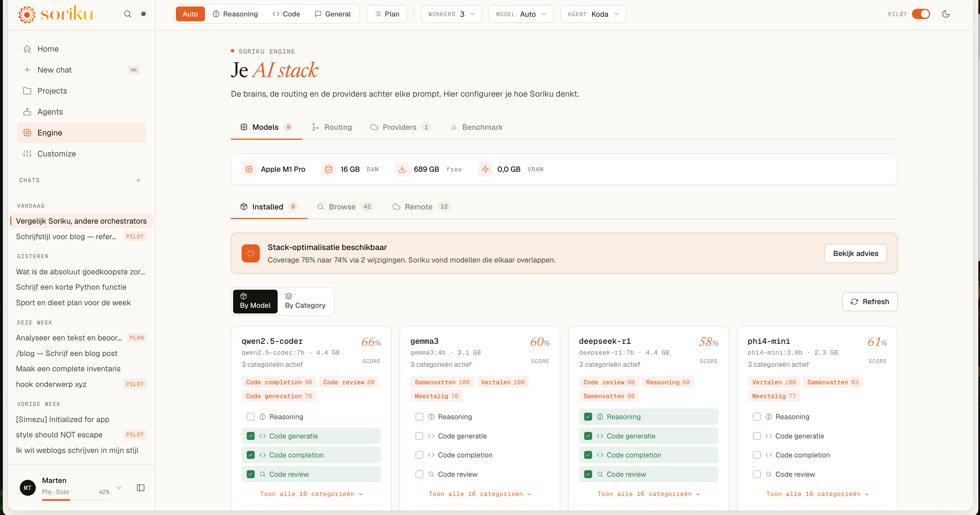This screenshot has width=980, height=515.
Task: Click the New chat plus icon
Action: [27, 70]
